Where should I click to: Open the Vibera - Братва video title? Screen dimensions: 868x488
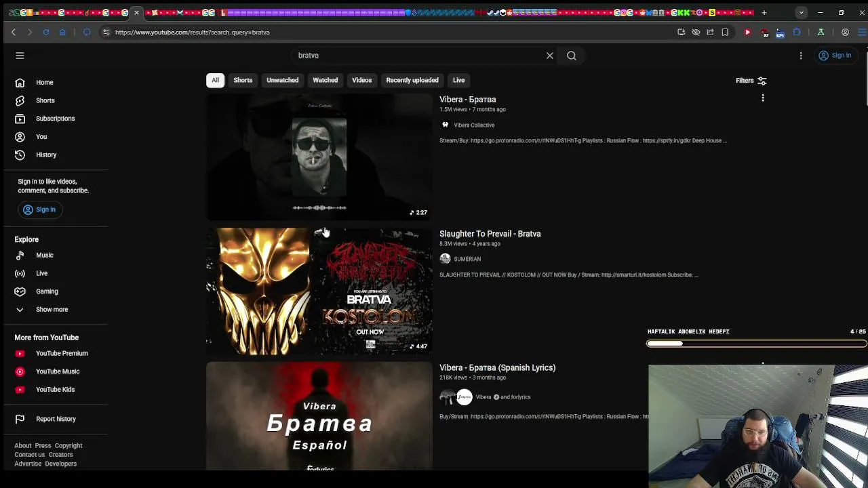[x=467, y=100]
